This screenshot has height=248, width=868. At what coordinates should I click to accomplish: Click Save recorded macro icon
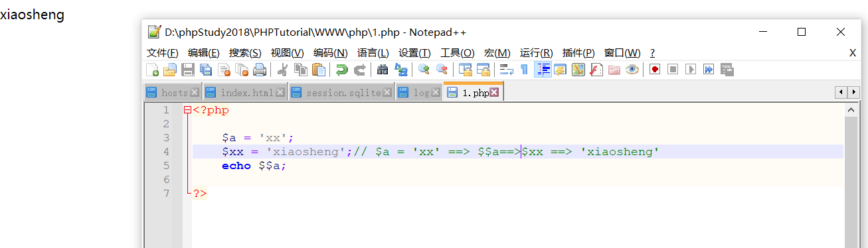(727, 69)
